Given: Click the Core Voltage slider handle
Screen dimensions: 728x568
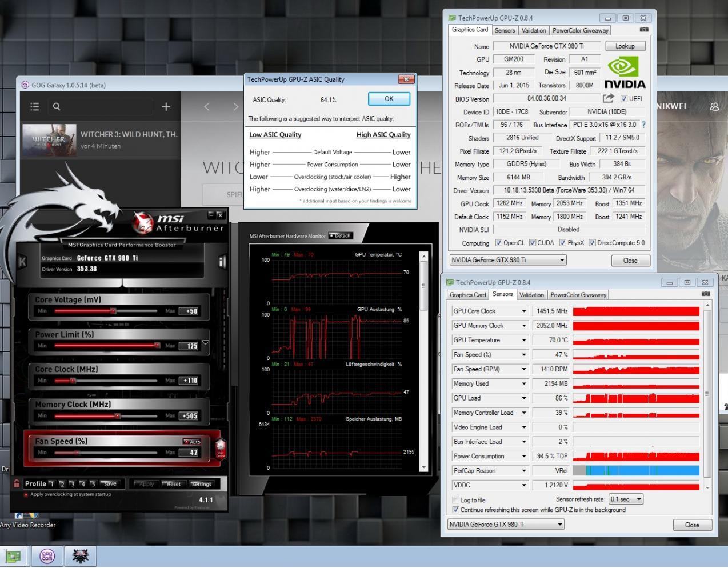Looking at the screenshot, I should (x=113, y=311).
